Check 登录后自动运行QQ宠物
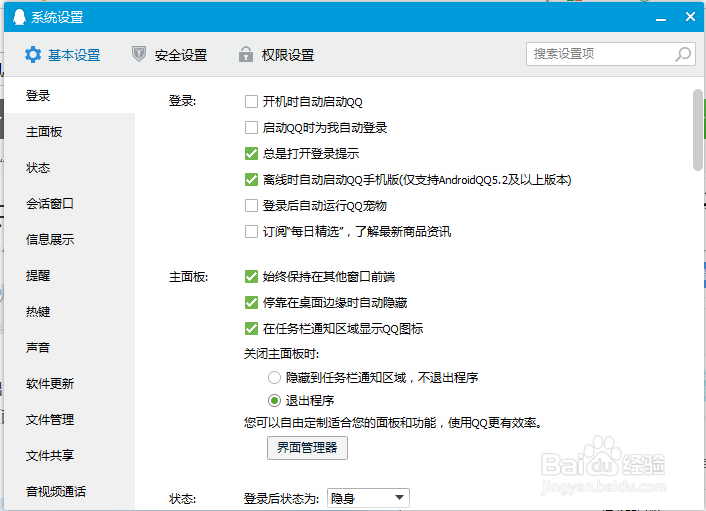Viewport: 706px width, 511px height. 251,206
